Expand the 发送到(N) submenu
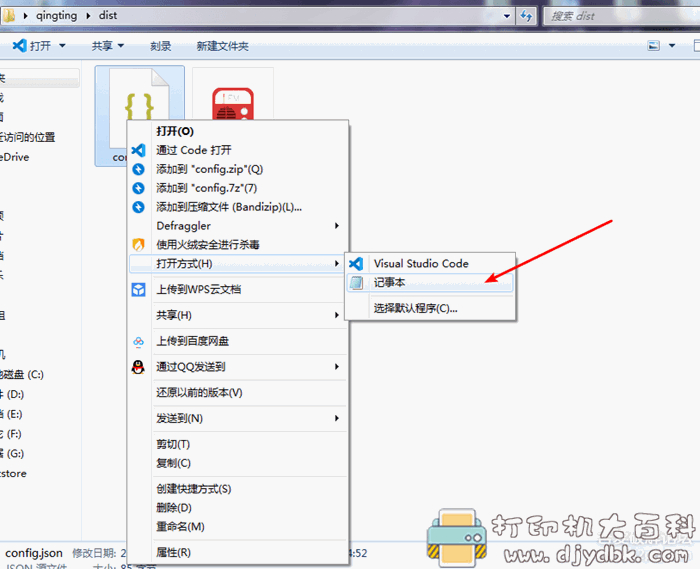The image size is (700, 569). pos(237,419)
